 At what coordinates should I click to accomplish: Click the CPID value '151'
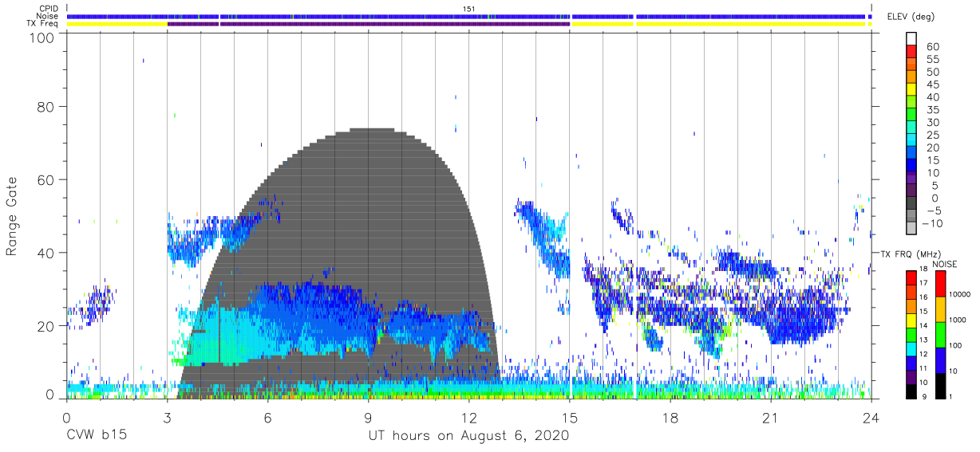tap(469, 8)
